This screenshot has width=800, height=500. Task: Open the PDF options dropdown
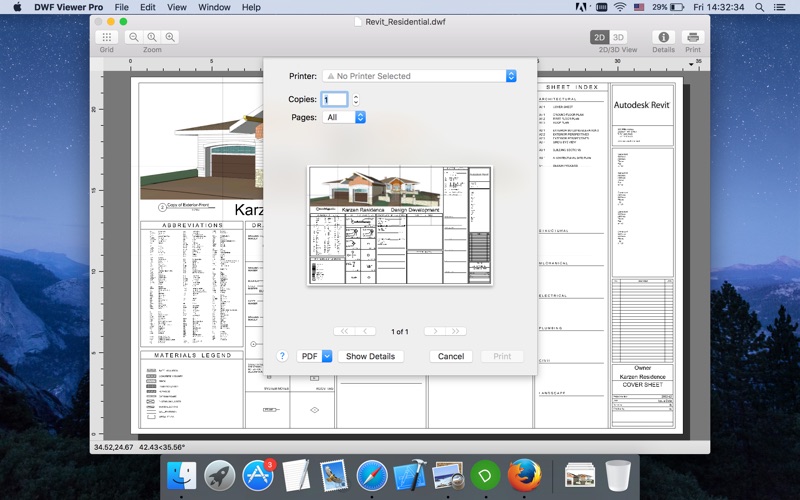coord(314,356)
